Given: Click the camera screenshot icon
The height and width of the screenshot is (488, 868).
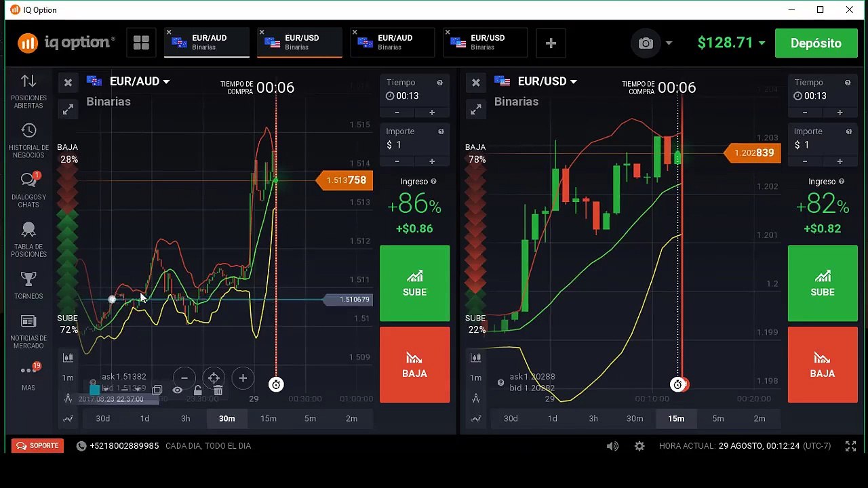Looking at the screenshot, I should (646, 43).
